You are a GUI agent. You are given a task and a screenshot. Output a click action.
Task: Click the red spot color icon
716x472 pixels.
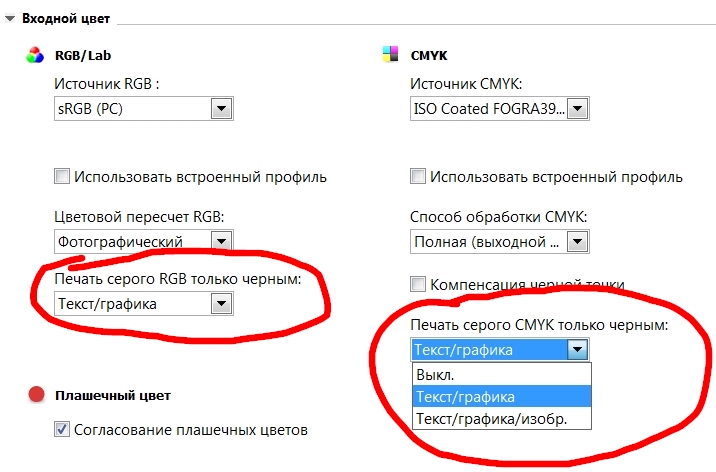(x=36, y=395)
